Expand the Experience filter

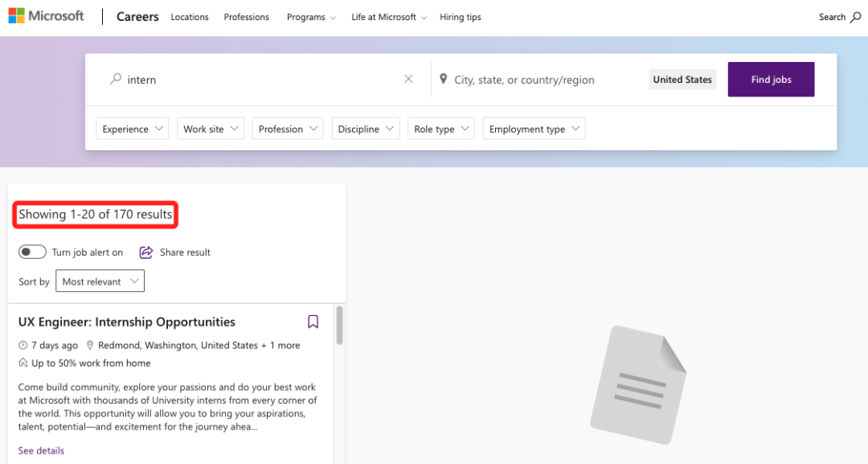(x=133, y=129)
